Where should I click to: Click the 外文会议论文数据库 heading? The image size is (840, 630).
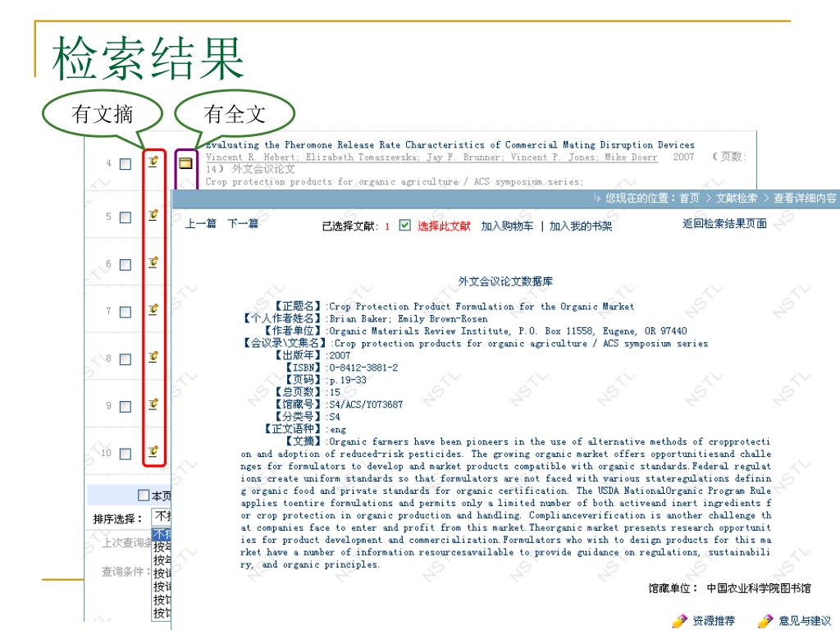point(505,281)
